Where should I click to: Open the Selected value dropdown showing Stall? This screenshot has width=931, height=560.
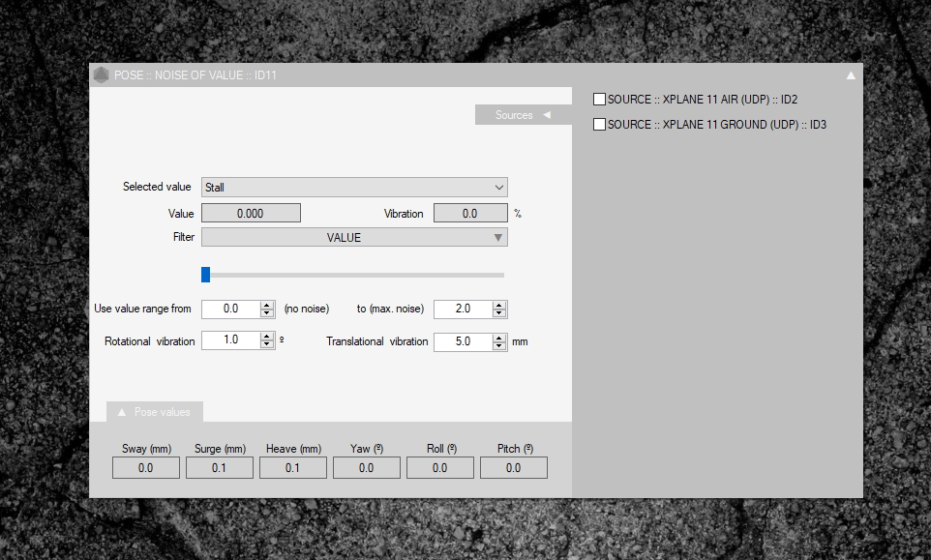point(353,188)
